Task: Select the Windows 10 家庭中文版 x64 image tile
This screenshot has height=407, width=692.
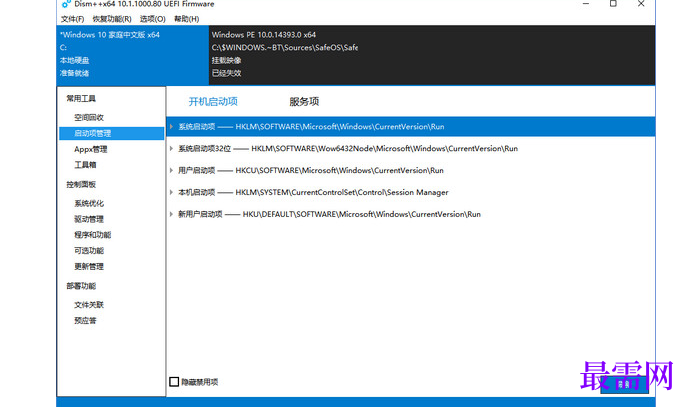Action: click(133, 55)
